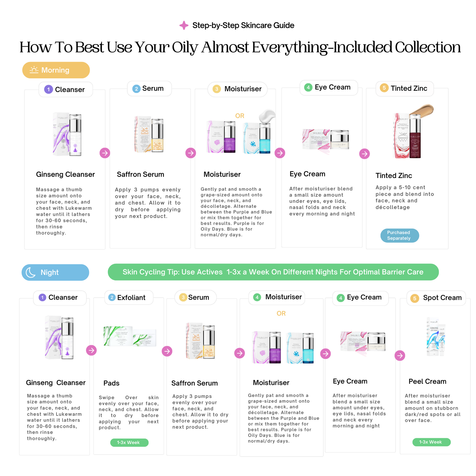Click the 1-3x Week badge under Pads
This screenshot has width=476, height=476.
pyautogui.click(x=129, y=443)
